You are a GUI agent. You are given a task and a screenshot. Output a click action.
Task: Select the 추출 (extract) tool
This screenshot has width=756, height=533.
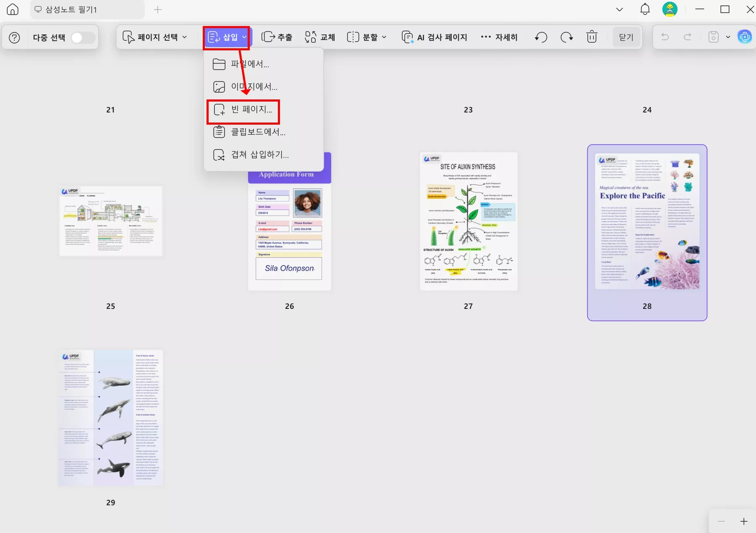[277, 37]
